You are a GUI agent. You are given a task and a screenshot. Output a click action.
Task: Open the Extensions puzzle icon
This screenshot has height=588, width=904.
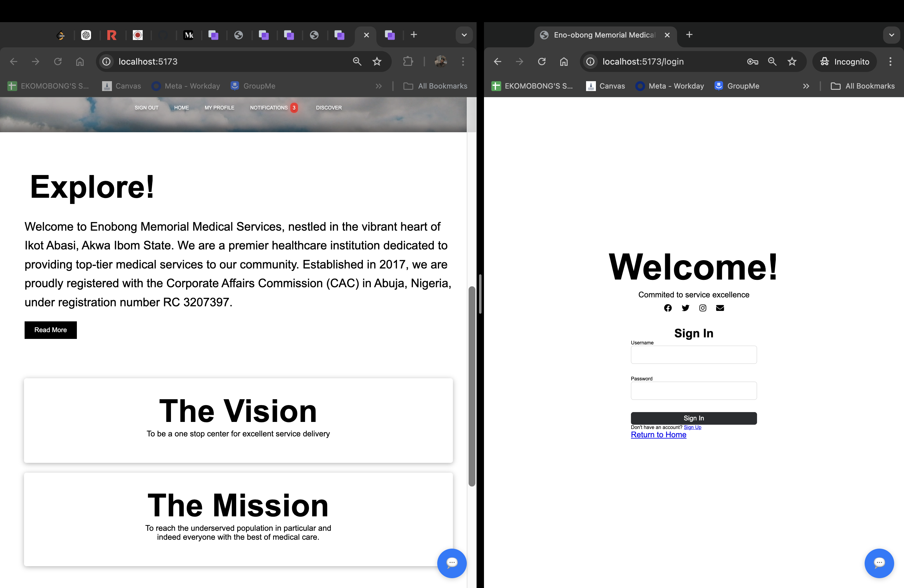tap(408, 62)
